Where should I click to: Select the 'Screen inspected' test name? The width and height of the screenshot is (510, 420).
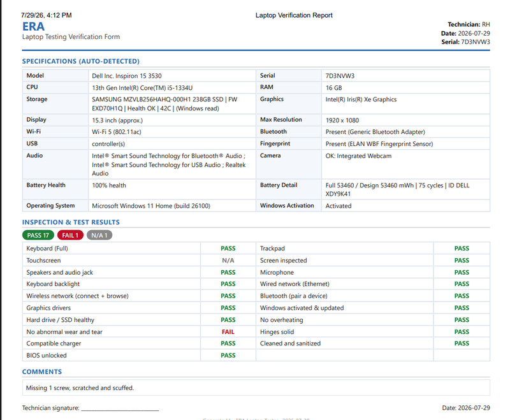tap(283, 261)
